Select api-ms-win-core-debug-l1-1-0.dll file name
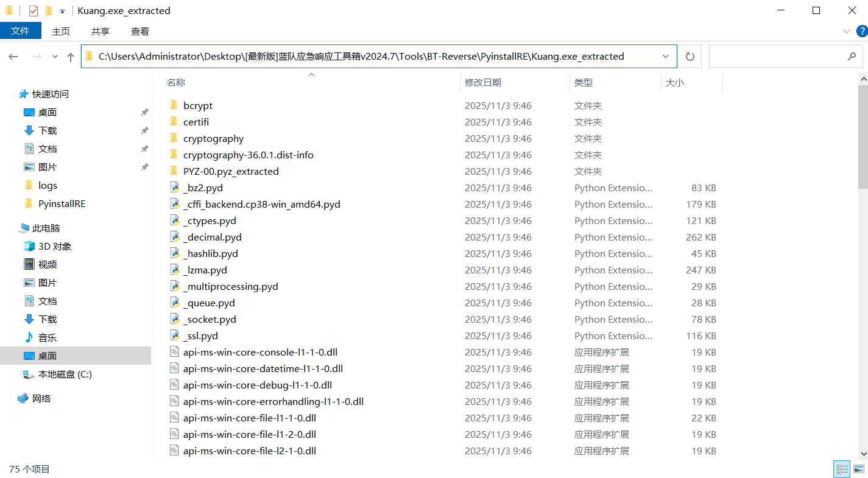 pyautogui.click(x=258, y=385)
